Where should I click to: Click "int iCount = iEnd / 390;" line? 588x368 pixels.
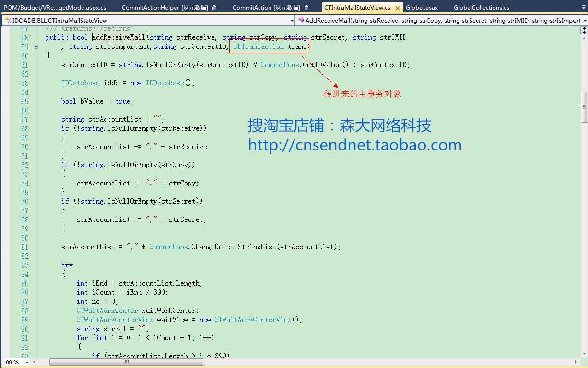[122, 292]
